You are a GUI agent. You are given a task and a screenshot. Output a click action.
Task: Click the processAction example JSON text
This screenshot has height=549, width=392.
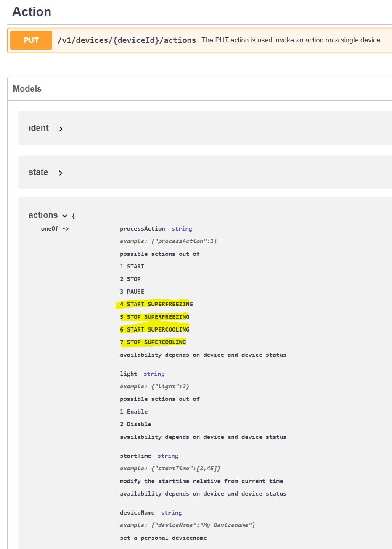[x=168, y=241]
